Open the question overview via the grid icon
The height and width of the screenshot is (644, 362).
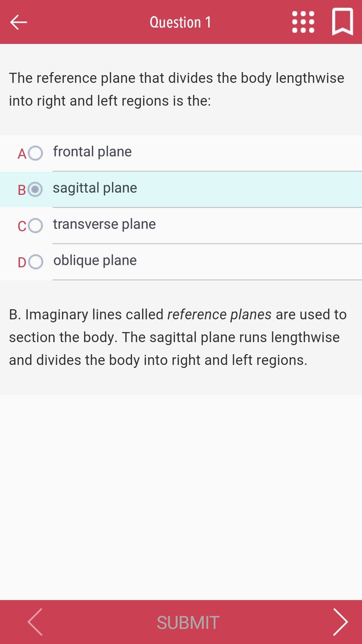coord(303,22)
